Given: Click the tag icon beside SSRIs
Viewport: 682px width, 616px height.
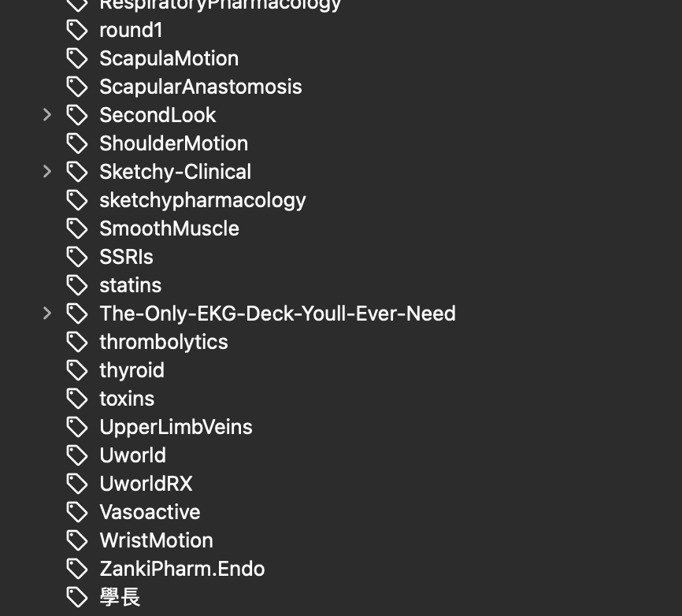Looking at the screenshot, I should [x=76, y=257].
